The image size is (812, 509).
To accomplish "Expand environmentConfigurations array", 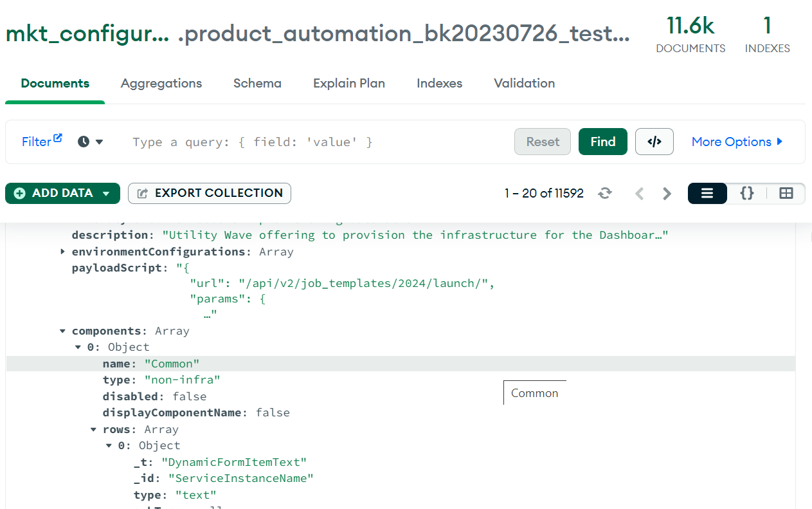I will pyautogui.click(x=62, y=252).
